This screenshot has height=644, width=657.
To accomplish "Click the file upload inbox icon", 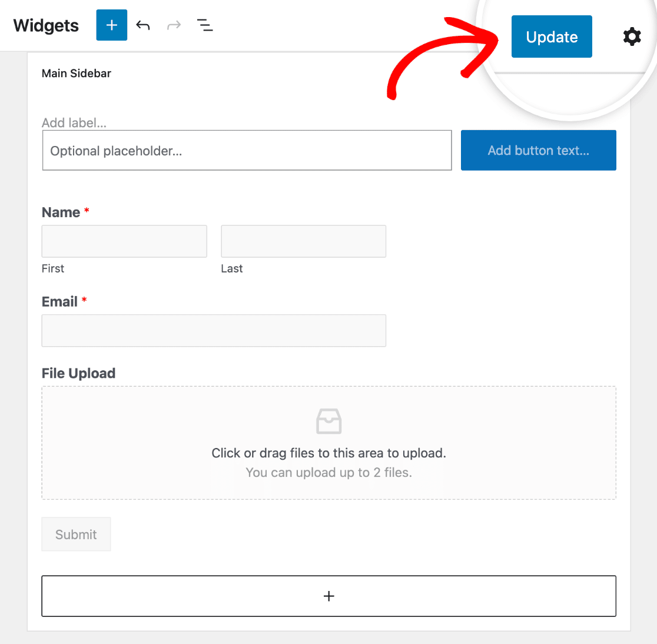I will click(x=328, y=421).
